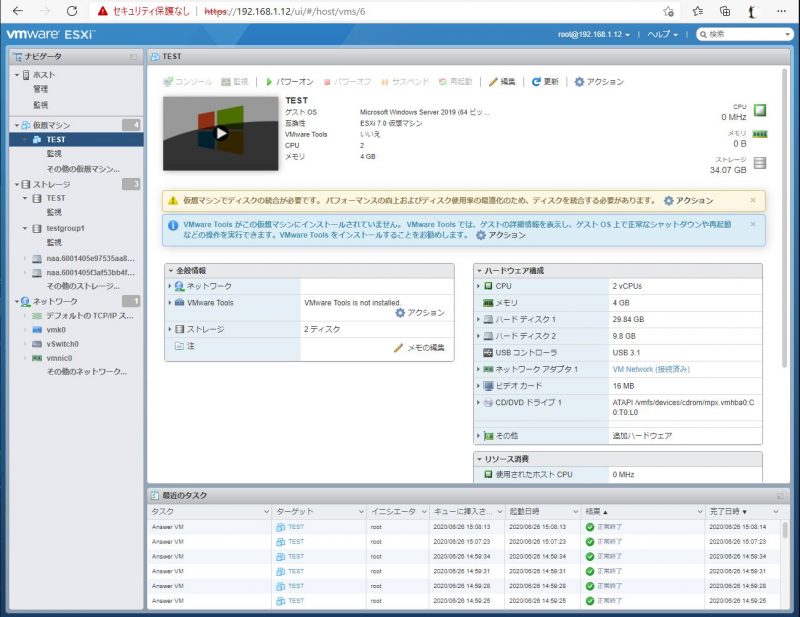Click 更新 refresh button
The height and width of the screenshot is (617, 800).
click(x=545, y=82)
